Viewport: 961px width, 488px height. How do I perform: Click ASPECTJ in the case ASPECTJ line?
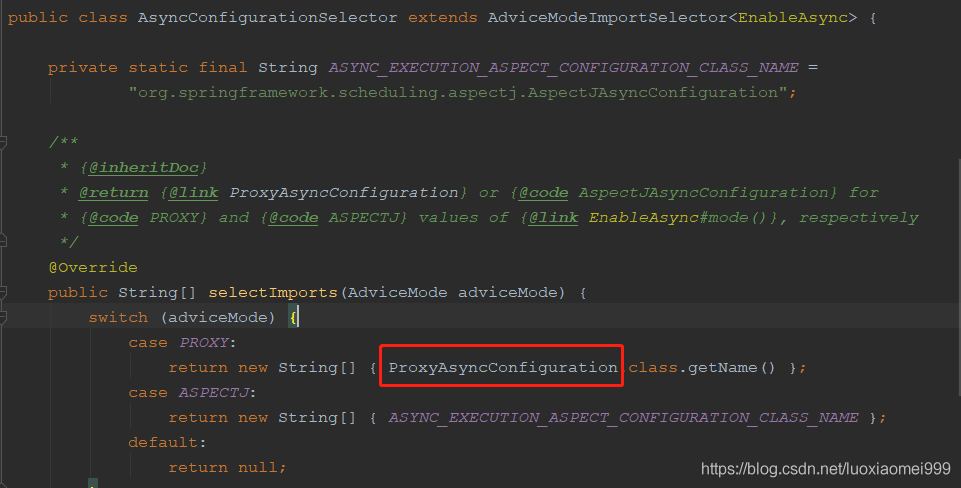tap(214, 392)
